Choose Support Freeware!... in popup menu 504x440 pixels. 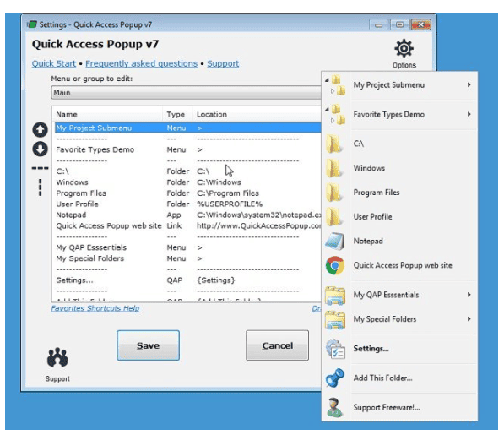click(399, 408)
